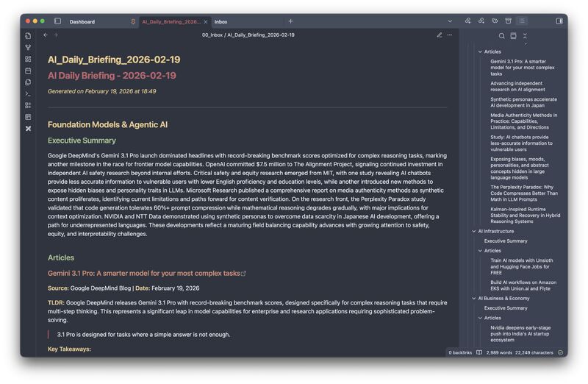Click the 22,249 characters status item
This screenshot has width=588, height=384.
(x=534, y=353)
